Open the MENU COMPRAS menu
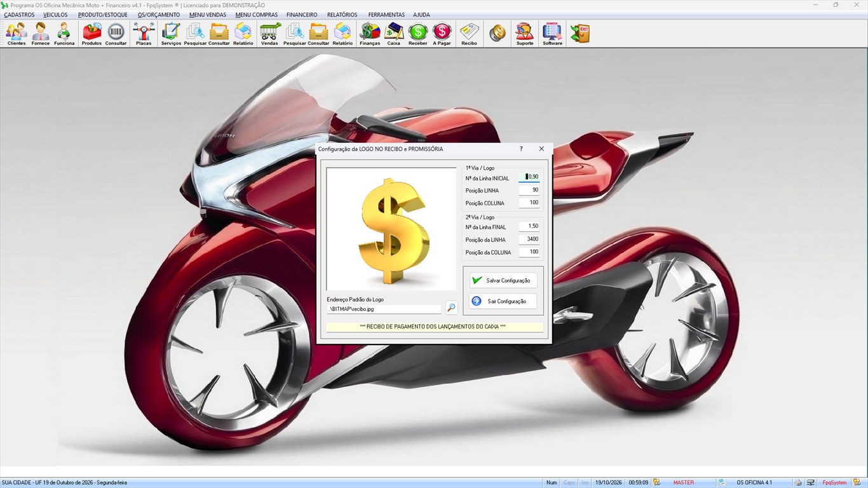This screenshot has width=868, height=488. tap(256, 15)
